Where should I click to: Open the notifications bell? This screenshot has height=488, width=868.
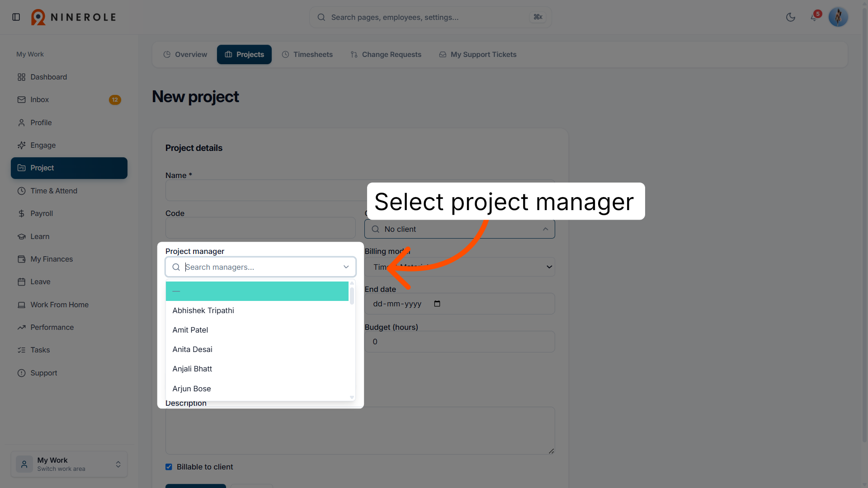(814, 17)
